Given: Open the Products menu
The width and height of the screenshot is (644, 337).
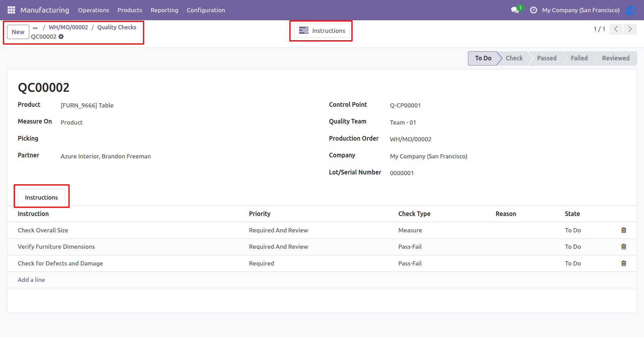Looking at the screenshot, I should (x=130, y=10).
